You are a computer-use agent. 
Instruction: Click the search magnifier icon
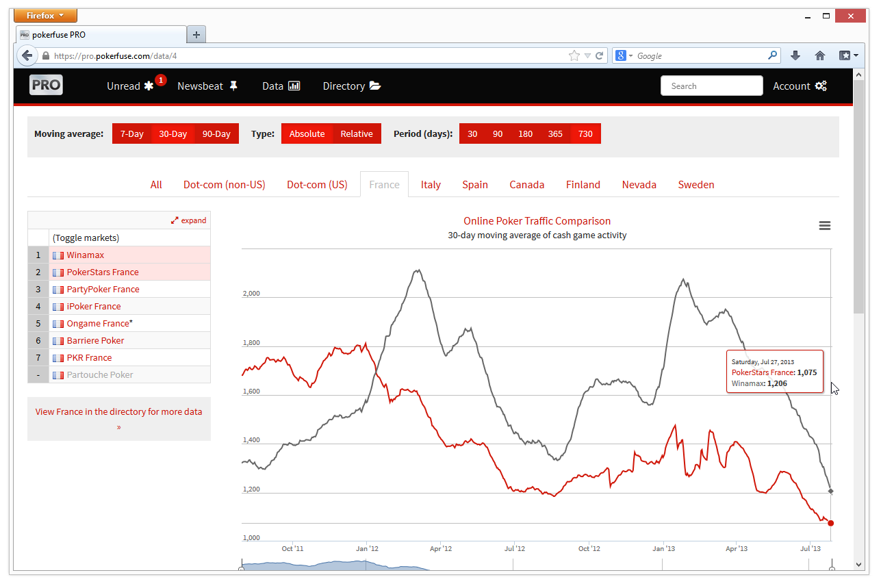[x=773, y=56]
